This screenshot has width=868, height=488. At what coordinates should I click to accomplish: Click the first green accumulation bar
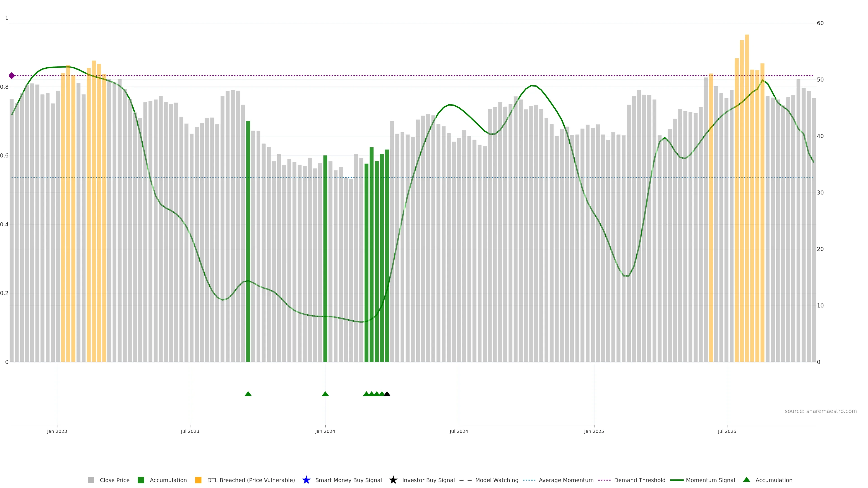248,241
